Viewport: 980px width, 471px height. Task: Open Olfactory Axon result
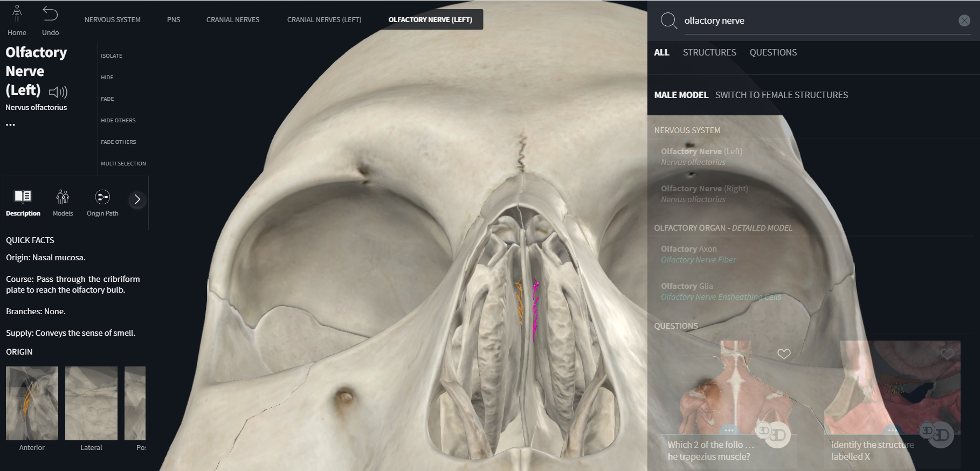click(x=699, y=254)
